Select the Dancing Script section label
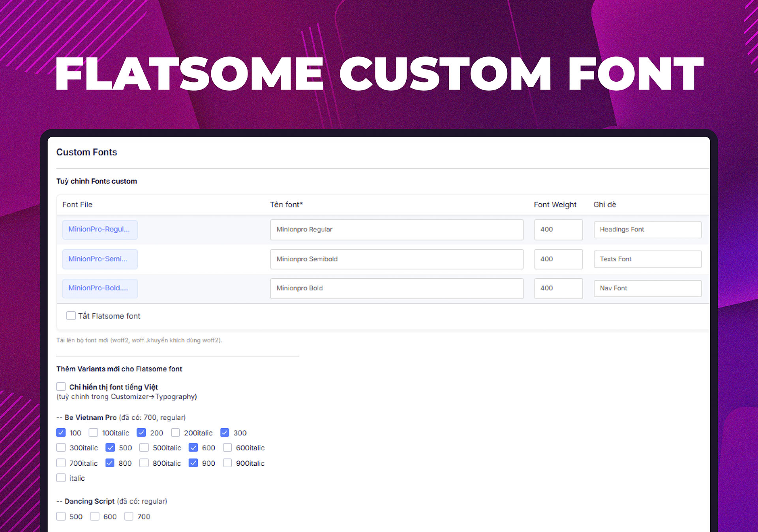This screenshot has width=758, height=532. 112,501
